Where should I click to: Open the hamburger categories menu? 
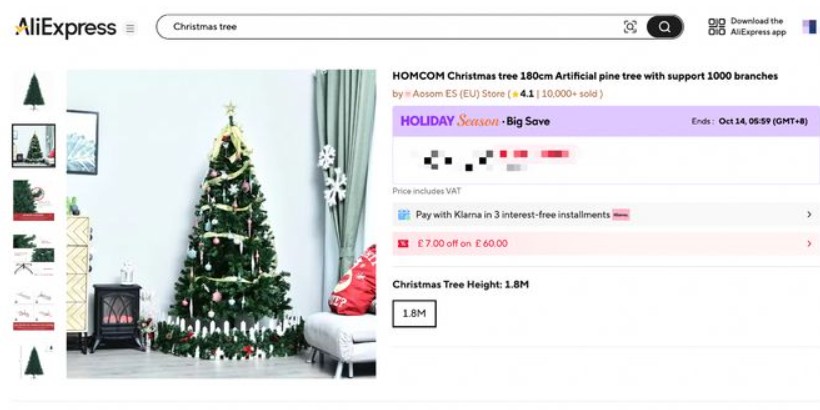point(130,28)
